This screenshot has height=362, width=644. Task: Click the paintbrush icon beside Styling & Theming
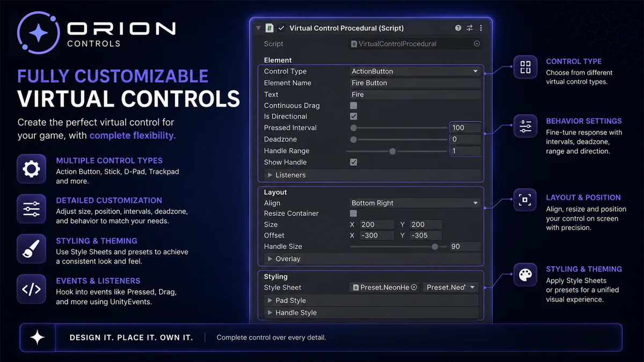31,249
